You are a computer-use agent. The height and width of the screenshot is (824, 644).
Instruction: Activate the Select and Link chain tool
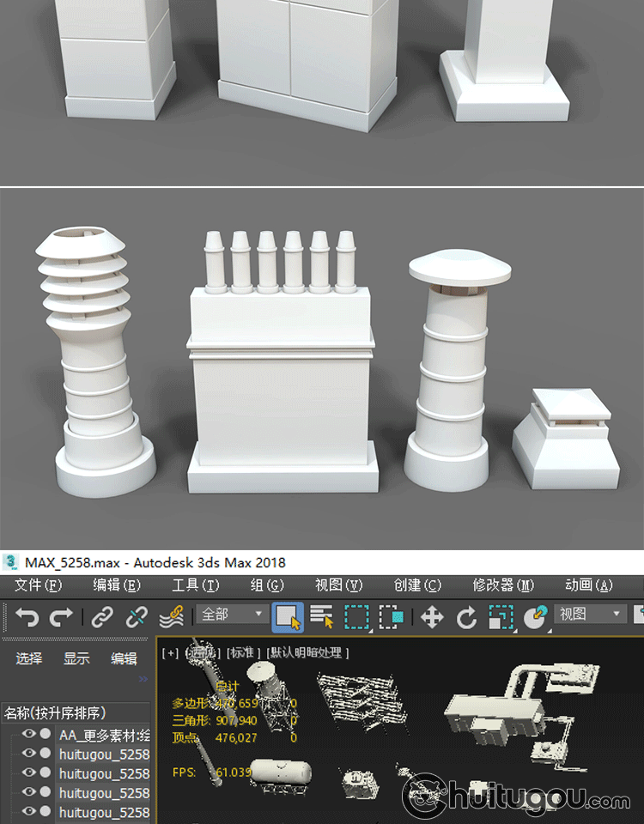point(103,616)
